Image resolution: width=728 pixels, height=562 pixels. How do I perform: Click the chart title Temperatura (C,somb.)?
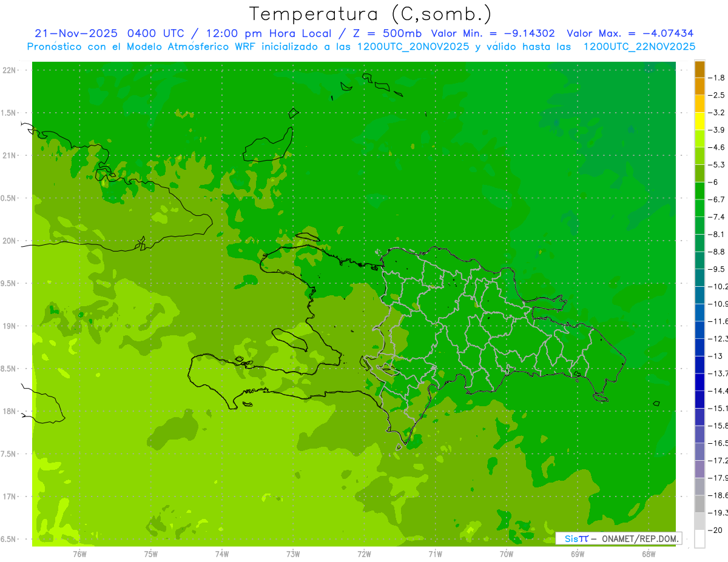(x=371, y=14)
